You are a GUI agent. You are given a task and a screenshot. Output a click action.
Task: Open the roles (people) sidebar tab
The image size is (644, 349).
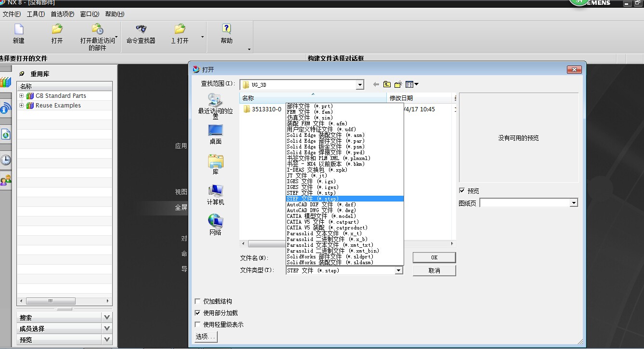(5, 181)
